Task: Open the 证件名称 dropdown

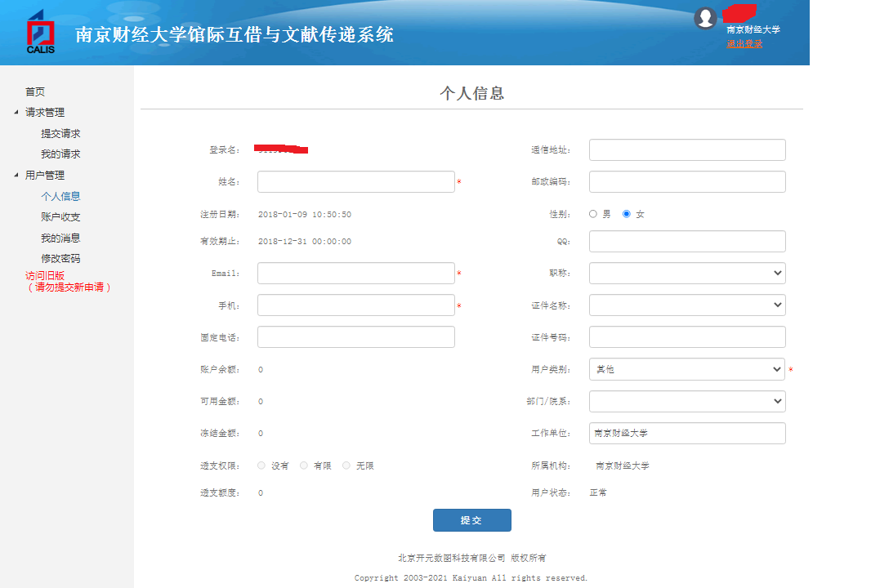Action: pyautogui.click(x=687, y=305)
